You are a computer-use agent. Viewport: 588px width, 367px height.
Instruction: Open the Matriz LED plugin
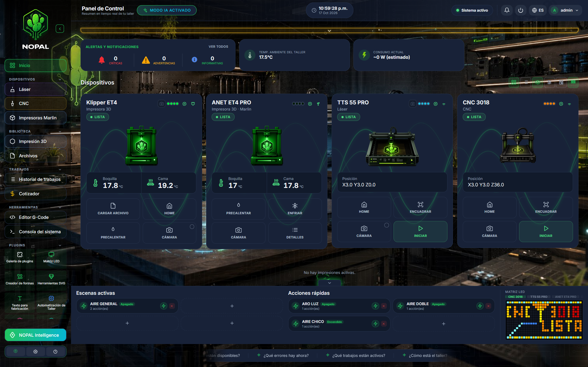tap(51, 257)
